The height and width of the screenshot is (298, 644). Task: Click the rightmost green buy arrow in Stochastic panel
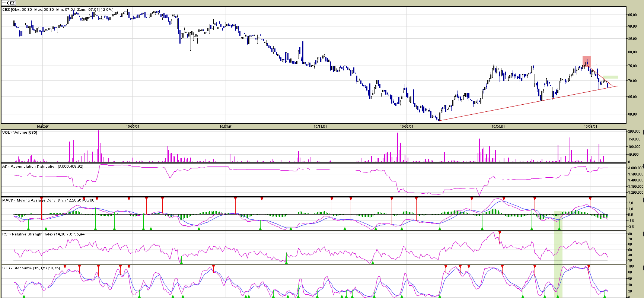(604, 296)
